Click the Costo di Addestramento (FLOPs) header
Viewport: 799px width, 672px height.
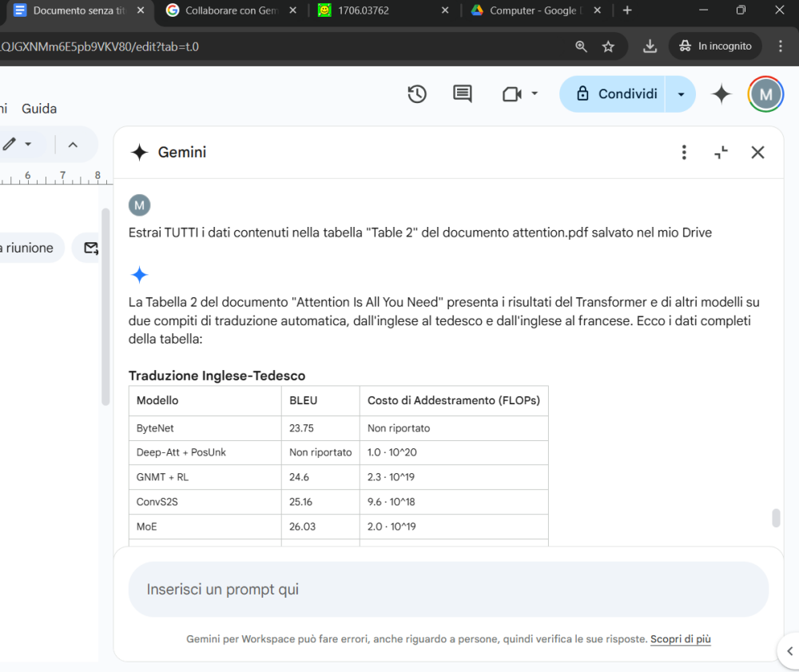pos(454,400)
